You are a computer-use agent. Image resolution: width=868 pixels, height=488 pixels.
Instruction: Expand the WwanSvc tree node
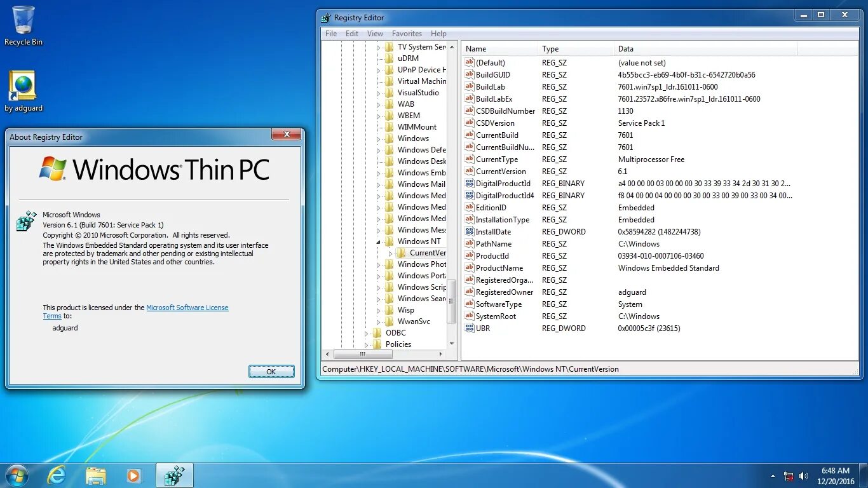coord(379,322)
